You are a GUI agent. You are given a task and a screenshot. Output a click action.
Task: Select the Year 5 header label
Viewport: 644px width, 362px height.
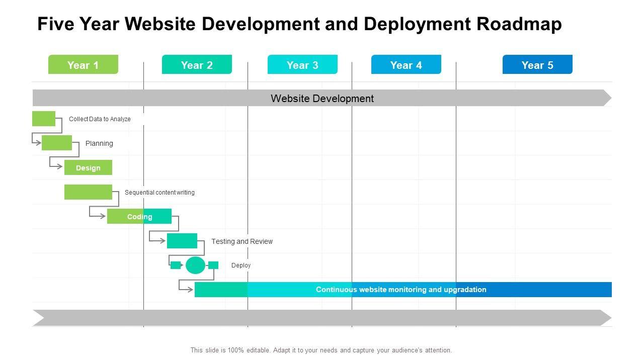[x=537, y=65]
